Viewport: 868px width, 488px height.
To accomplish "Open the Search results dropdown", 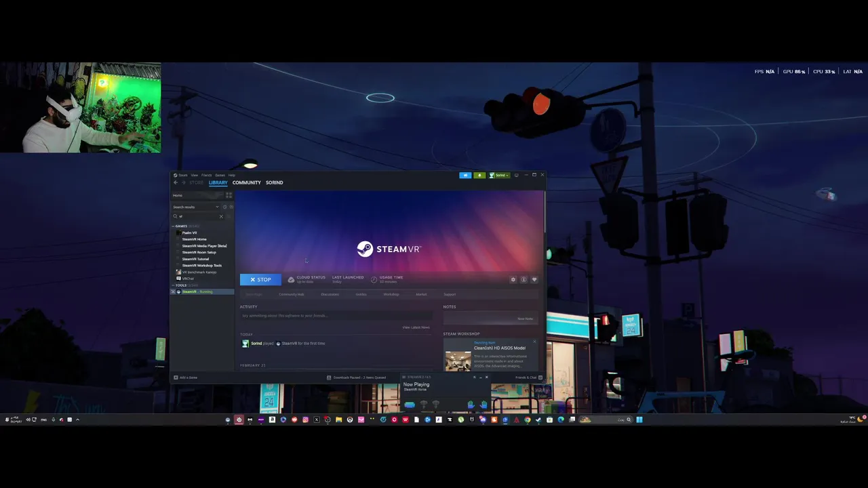I will point(196,207).
